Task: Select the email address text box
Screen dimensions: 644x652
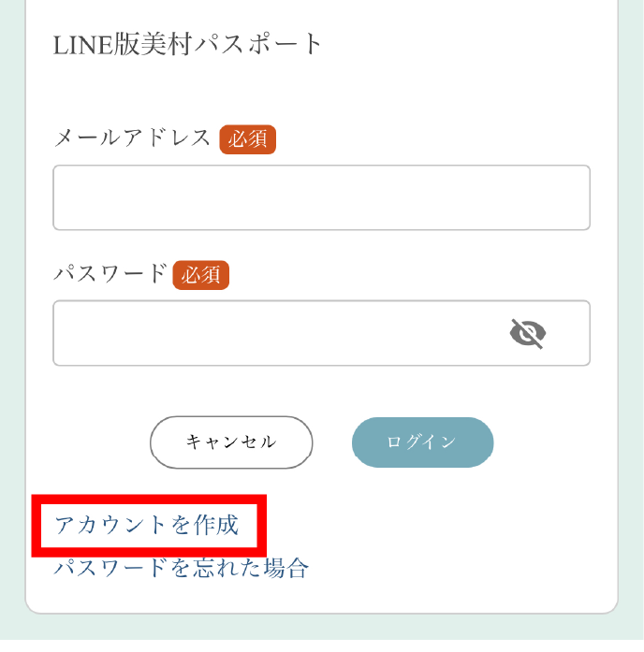Action: (x=321, y=197)
